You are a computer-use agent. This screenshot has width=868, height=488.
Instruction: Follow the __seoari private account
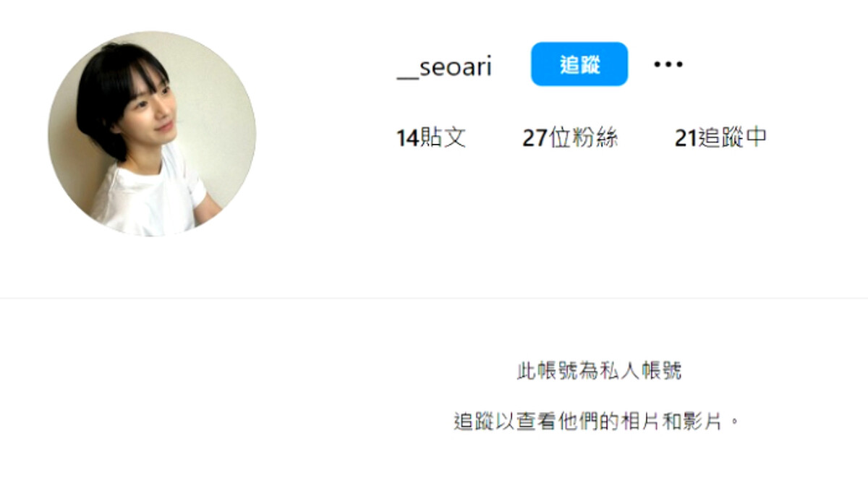[579, 64]
